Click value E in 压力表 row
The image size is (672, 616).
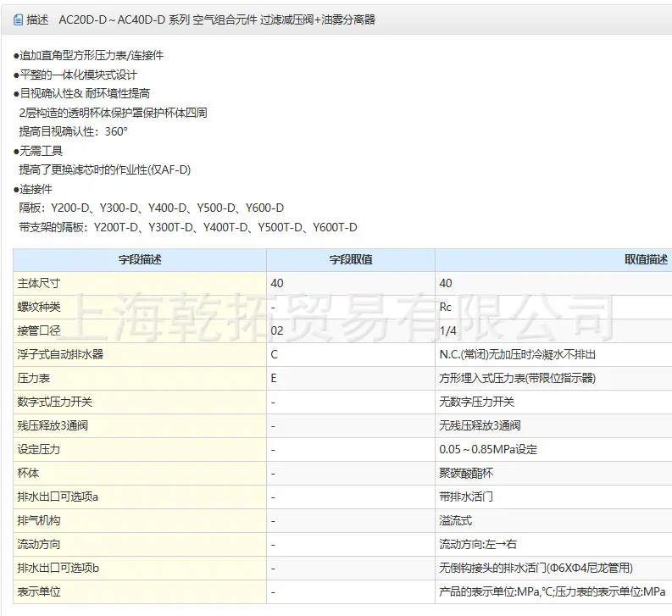274,378
